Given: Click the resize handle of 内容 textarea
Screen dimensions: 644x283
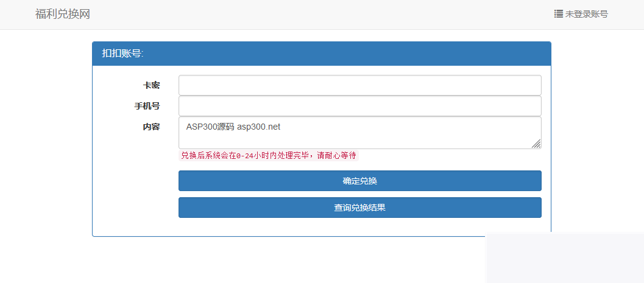Looking at the screenshot, I should click(536, 144).
